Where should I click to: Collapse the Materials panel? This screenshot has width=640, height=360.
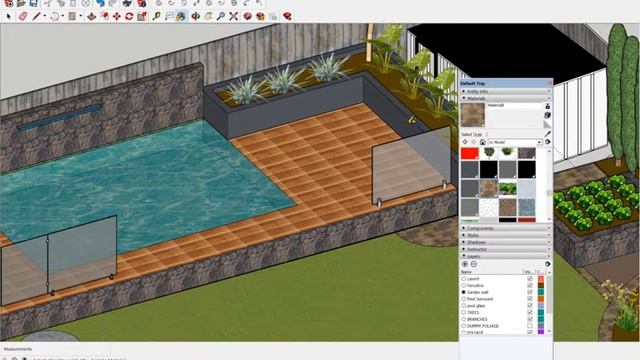(506, 98)
